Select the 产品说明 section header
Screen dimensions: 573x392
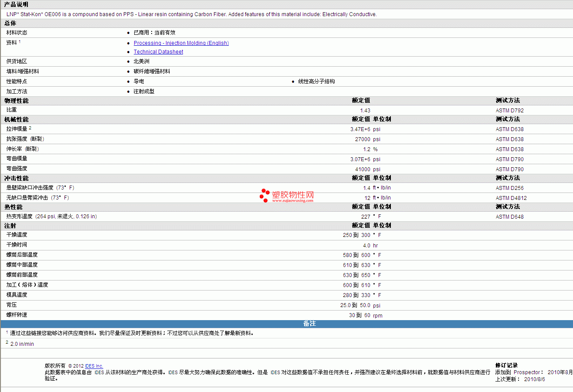[17, 4]
